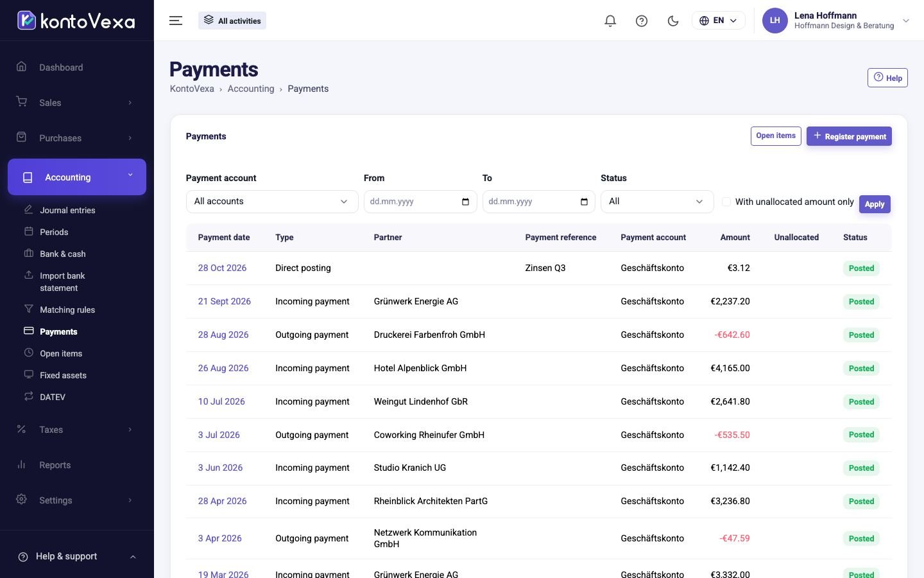This screenshot has height=578, width=924.
Task: Open the 28 Oct 2026 payment
Action: (x=222, y=268)
